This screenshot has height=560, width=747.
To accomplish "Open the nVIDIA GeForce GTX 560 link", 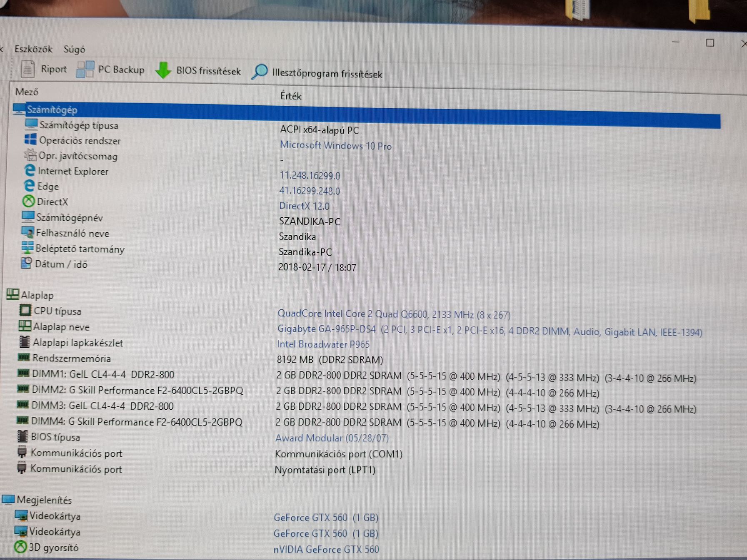I will point(326,550).
